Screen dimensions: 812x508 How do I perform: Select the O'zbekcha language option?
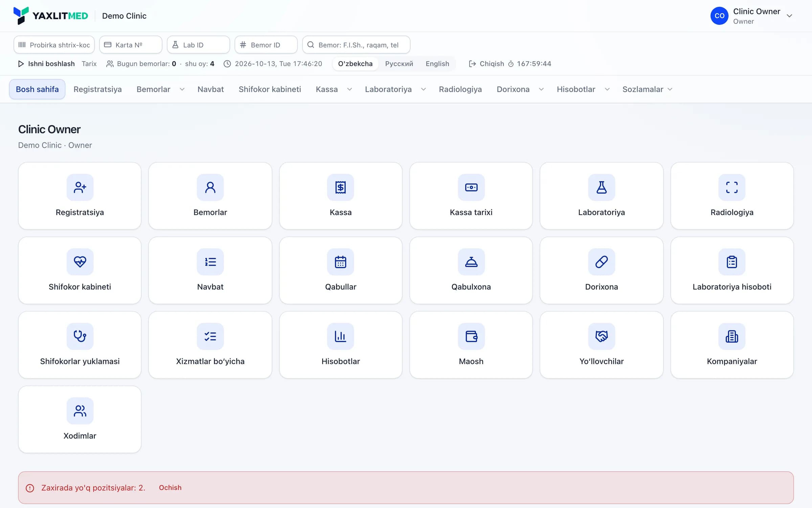tap(355, 64)
